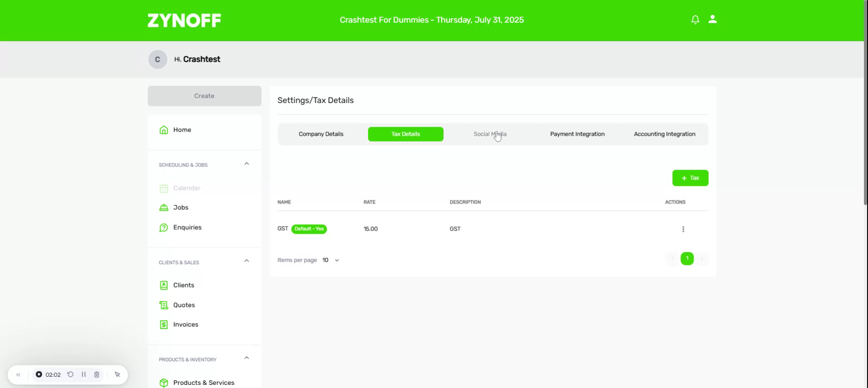
Task: Switch to the Payment Integration tab
Action: [577, 134]
